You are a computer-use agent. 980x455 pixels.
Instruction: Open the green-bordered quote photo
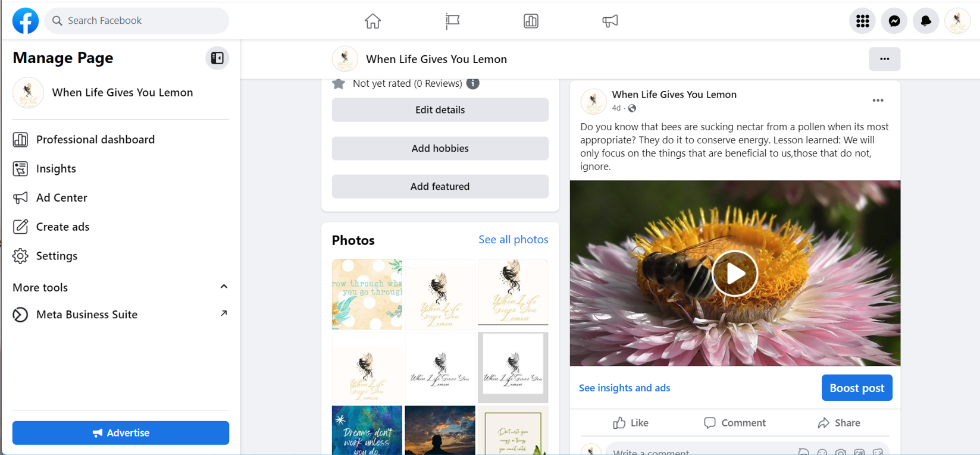click(x=513, y=431)
